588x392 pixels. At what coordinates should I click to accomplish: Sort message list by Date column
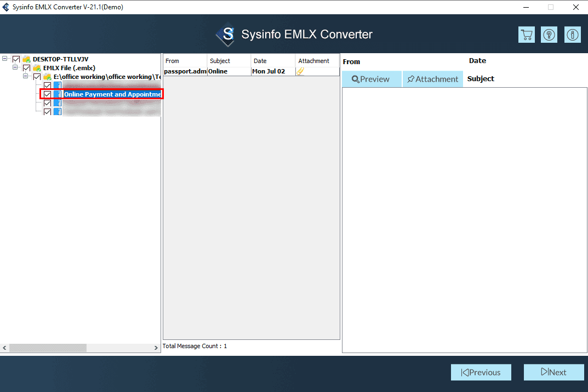point(273,61)
